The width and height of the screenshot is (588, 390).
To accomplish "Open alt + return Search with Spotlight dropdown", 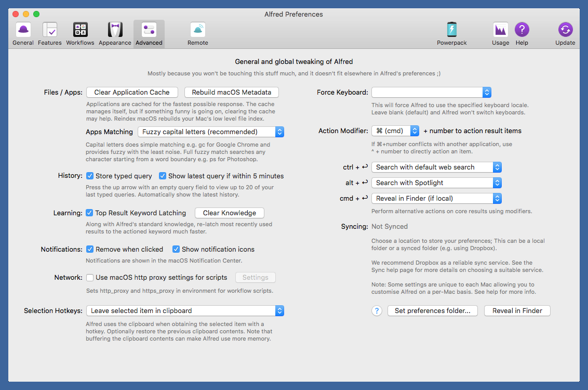I will (x=436, y=183).
